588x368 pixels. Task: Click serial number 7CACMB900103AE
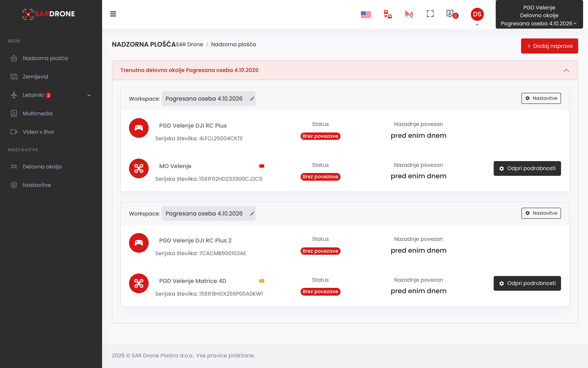click(222, 253)
